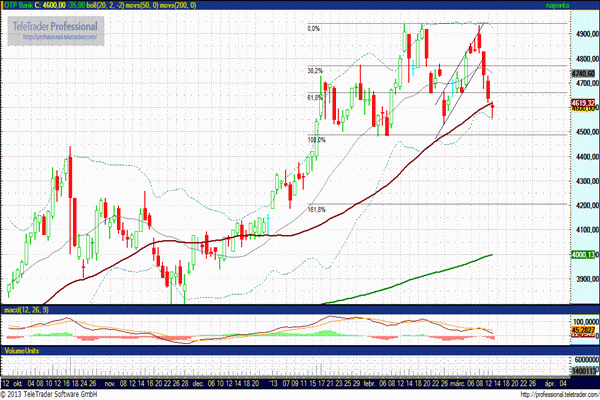Click the naponta timeframe label
Image resolution: width=600 pixels, height=400 pixels.
coord(577,6)
